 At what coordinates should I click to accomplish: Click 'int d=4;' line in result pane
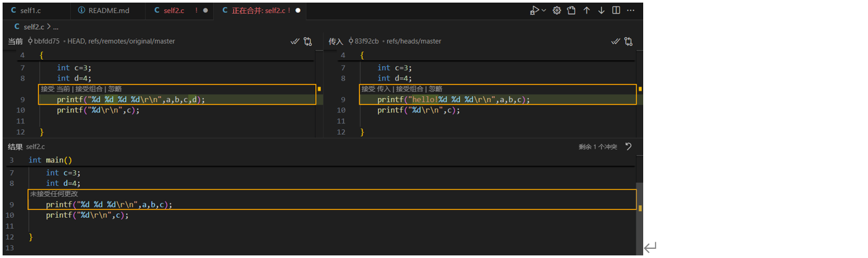click(63, 183)
